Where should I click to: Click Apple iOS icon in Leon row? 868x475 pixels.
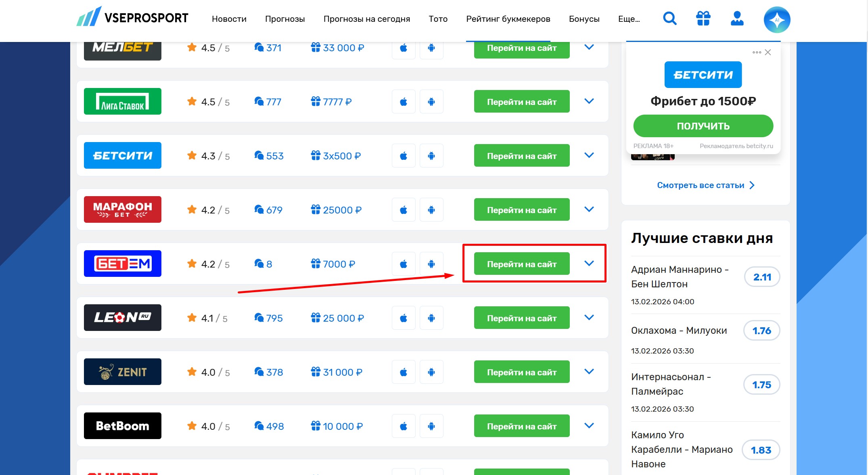[404, 318]
